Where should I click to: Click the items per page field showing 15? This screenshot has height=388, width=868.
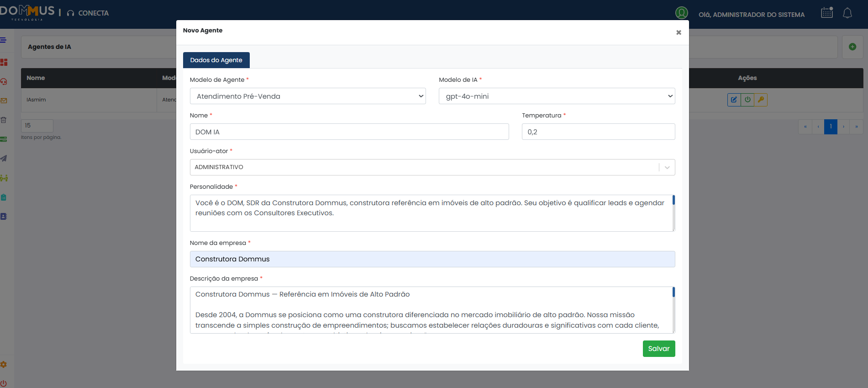coord(37,126)
